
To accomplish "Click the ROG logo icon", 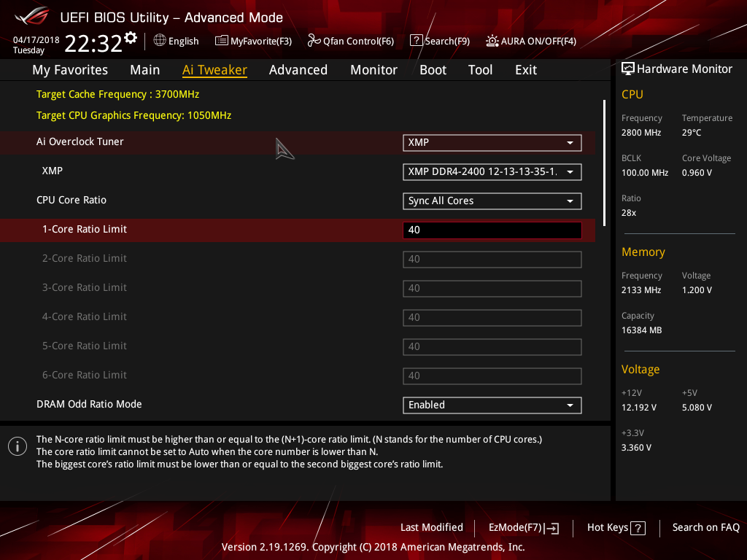I will click(32, 16).
